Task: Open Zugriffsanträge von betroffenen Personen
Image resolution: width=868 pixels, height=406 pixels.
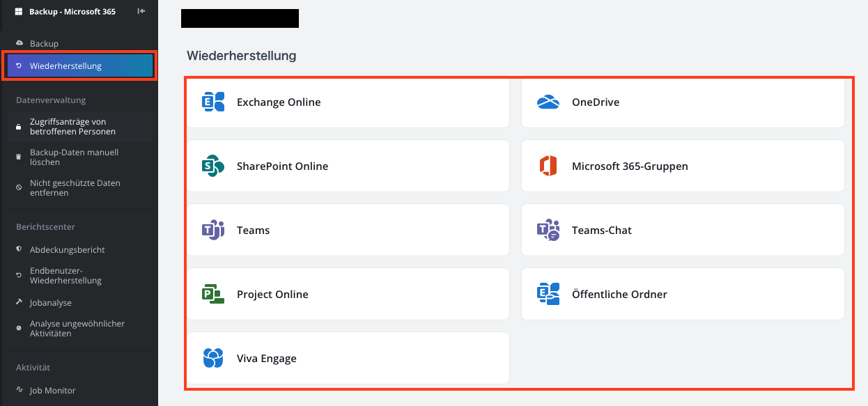Action: click(79, 127)
